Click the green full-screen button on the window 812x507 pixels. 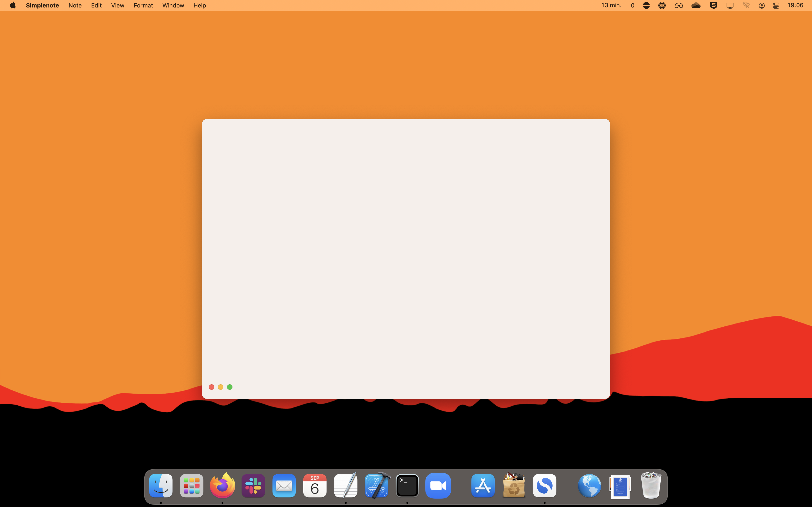pos(230,387)
